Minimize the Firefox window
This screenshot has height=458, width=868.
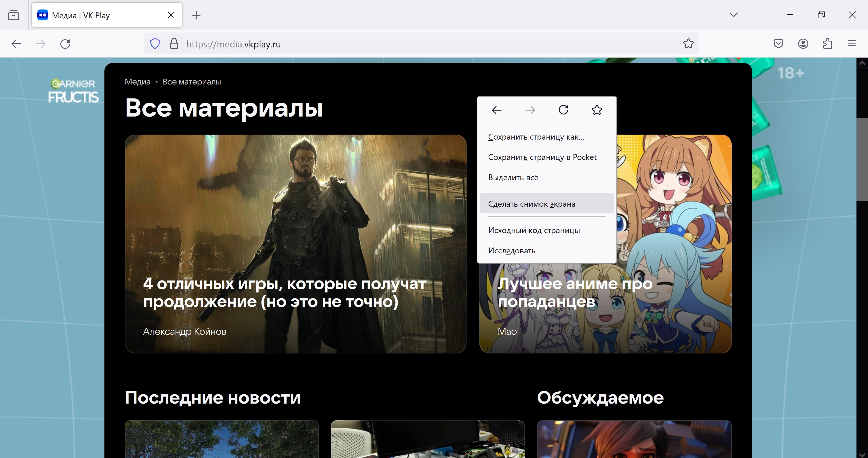[790, 15]
